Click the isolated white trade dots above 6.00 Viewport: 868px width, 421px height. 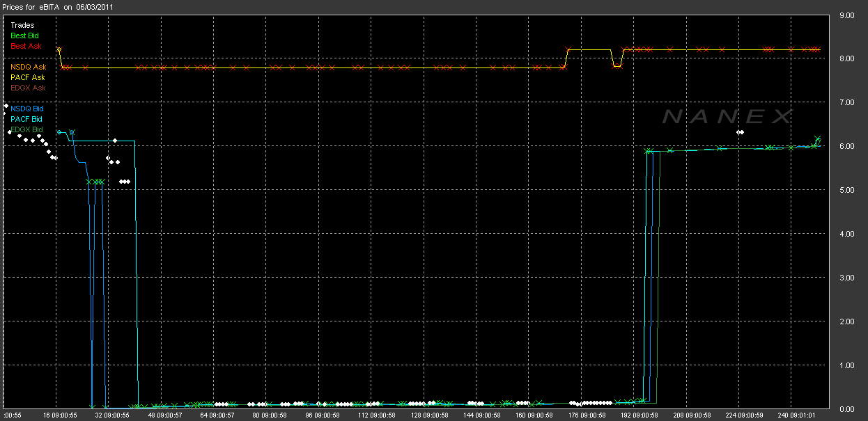(x=741, y=132)
